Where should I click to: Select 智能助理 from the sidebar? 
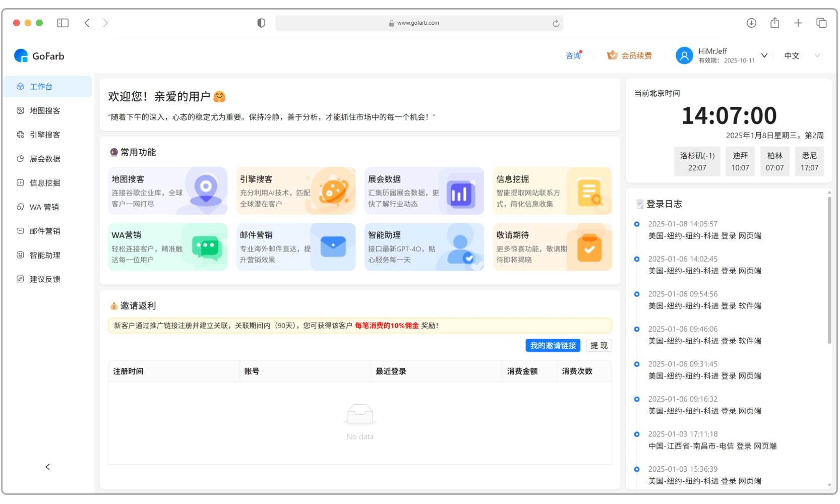(x=44, y=255)
